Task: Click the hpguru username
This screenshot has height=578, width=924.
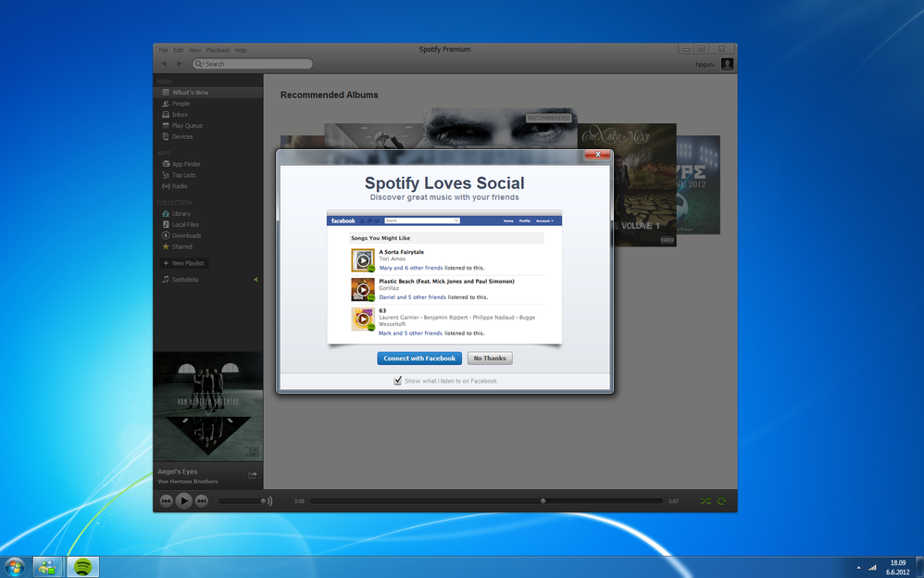Action: point(705,64)
